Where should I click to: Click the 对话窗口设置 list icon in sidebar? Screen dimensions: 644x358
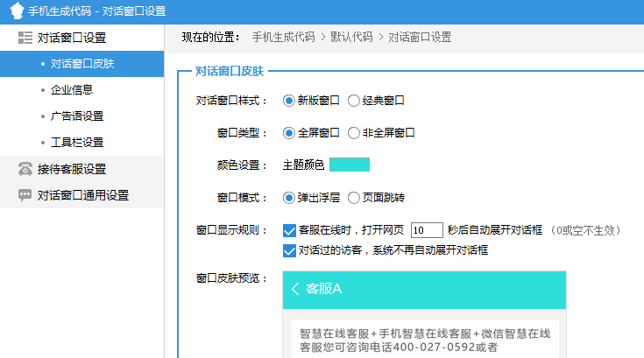coord(25,38)
